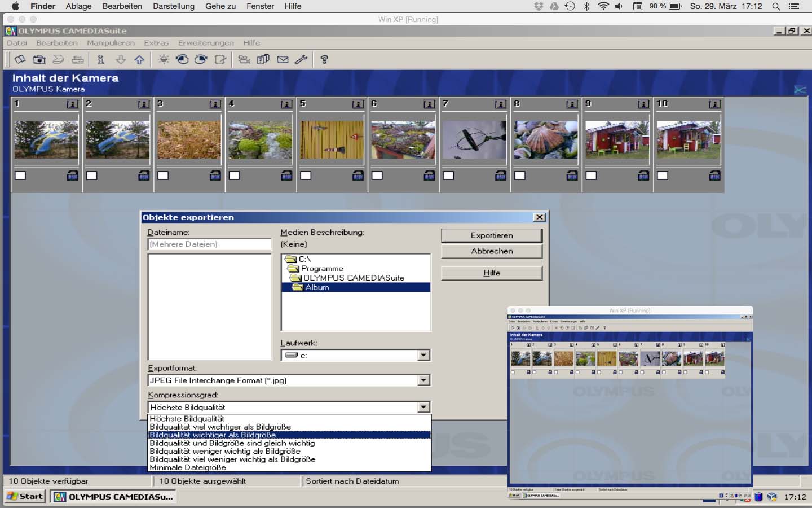Open the Exportformat dropdown arrow
The image size is (812, 508).
[x=423, y=380]
